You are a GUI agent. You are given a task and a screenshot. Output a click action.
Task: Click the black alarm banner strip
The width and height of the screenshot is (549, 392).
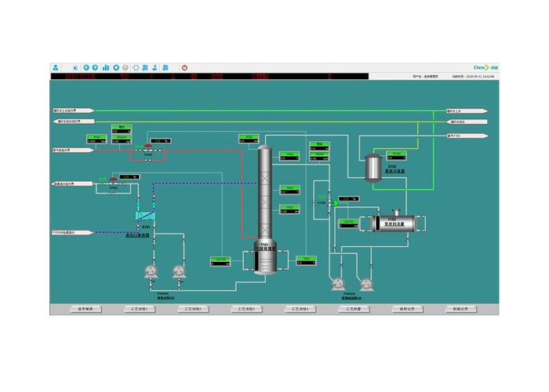pos(209,76)
